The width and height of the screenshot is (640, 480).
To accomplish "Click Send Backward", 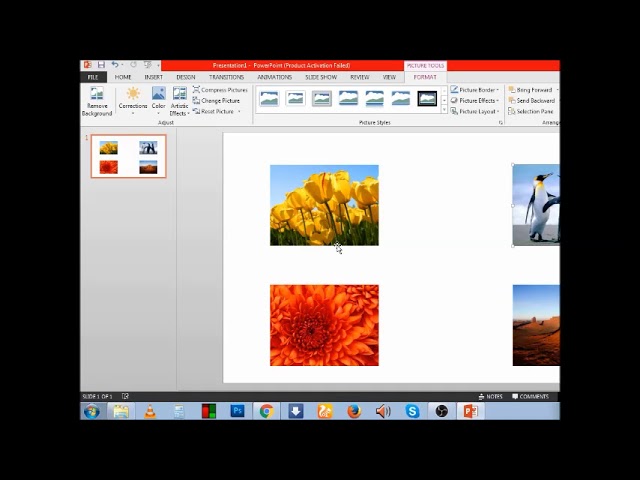I will click(x=531, y=100).
